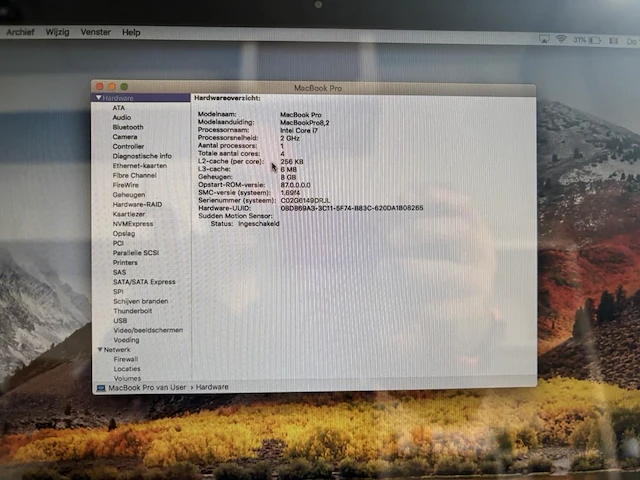Select Printers in the sidebar
Image resolution: width=640 pixels, height=480 pixels.
click(x=125, y=262)
